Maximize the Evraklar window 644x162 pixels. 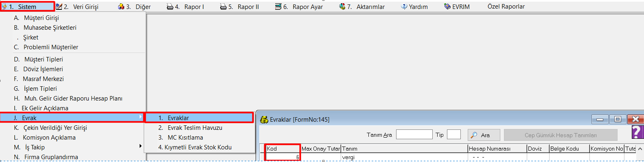pos(618,119)
